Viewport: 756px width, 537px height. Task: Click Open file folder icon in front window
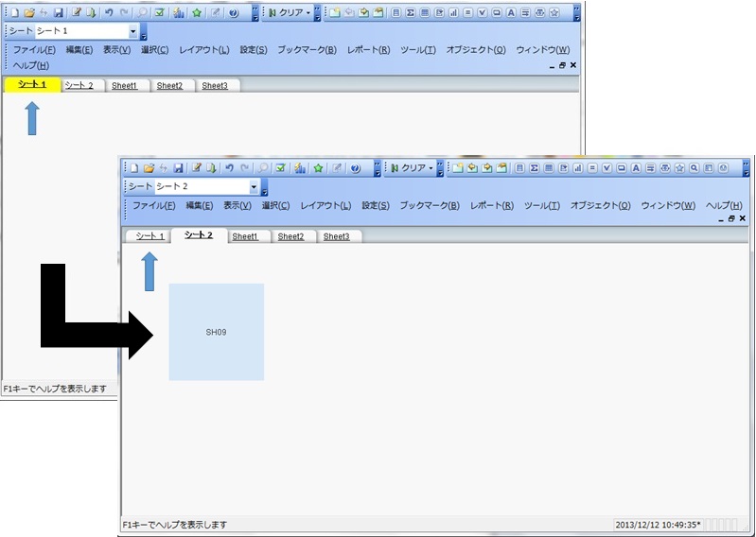click(x=149, y=168)
